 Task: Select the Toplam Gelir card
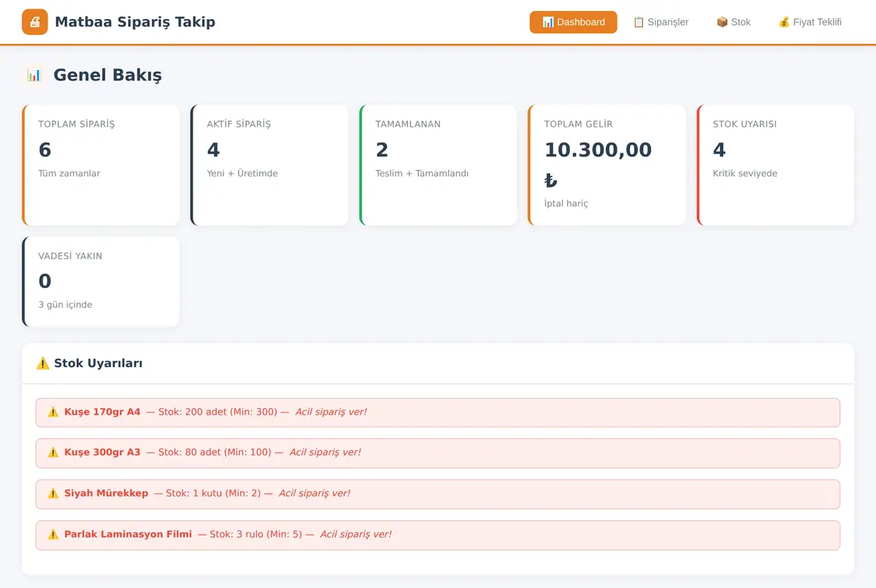(x=607, y=165)
